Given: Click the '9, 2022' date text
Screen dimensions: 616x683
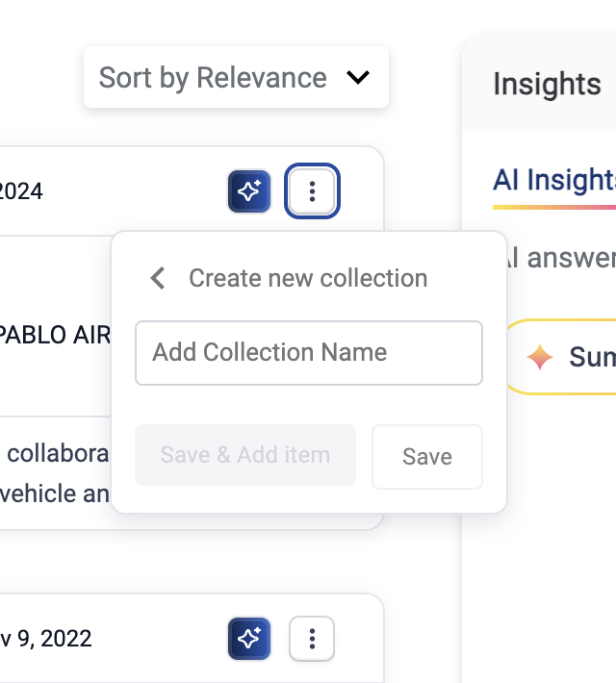Looking at the screenshot, I should tap(55, 639).
